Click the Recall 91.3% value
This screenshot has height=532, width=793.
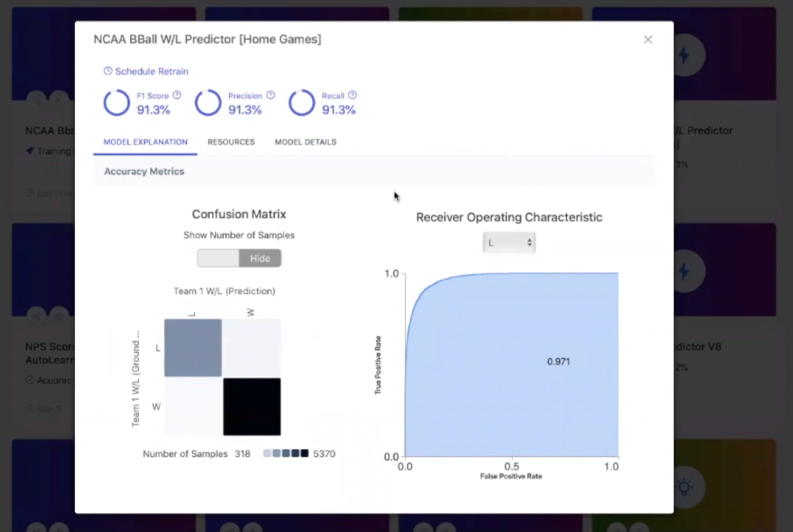click(338, 109)
